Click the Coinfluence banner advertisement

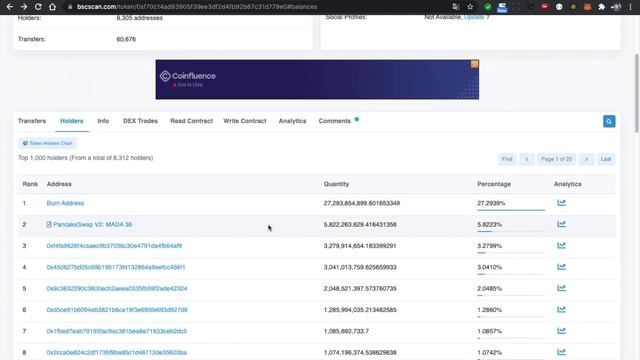pyautogui.click(x=317, y=80)
